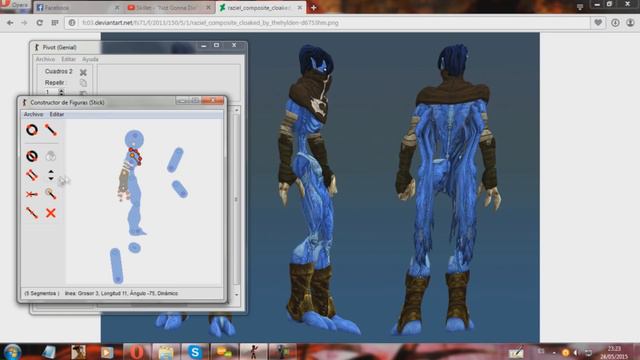Screen dimensions: 640x360
Task: Click the Repetir stepper arrows in Pivot
Action: (x=61, y=92)
